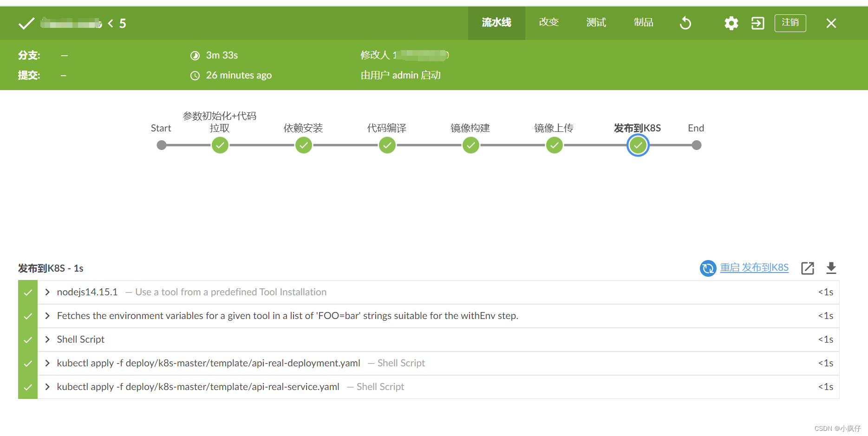The image size is (868, 436).
Task: Expand the Fetches the environment variables step
Action: [x=47, y=316]
